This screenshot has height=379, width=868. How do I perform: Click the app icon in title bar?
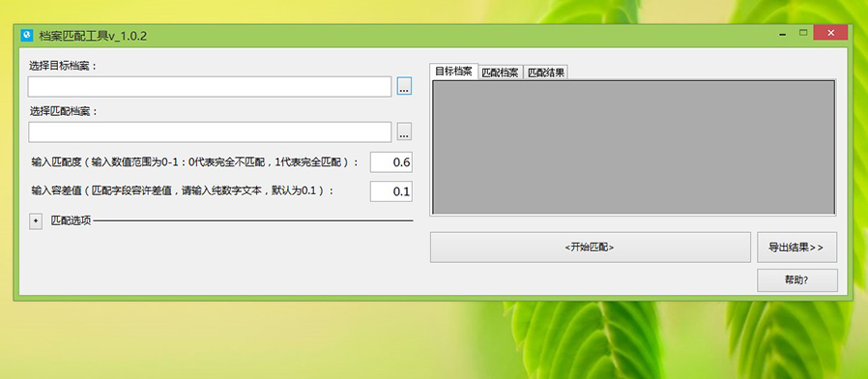point(26,36)
